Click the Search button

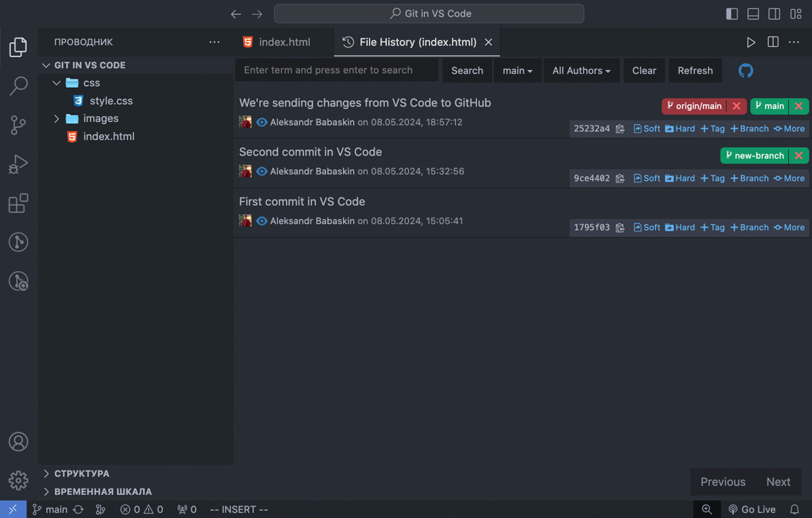pyautogui.click(x=467, y=70)
